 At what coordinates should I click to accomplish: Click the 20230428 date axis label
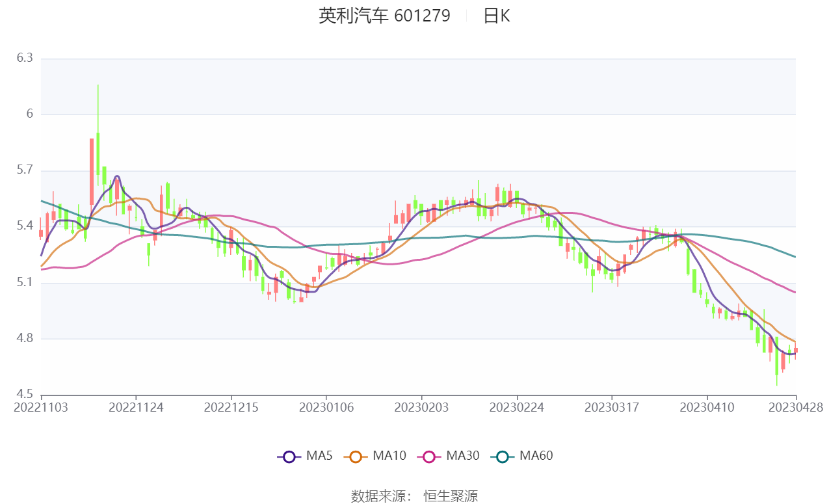click(796, 408)
